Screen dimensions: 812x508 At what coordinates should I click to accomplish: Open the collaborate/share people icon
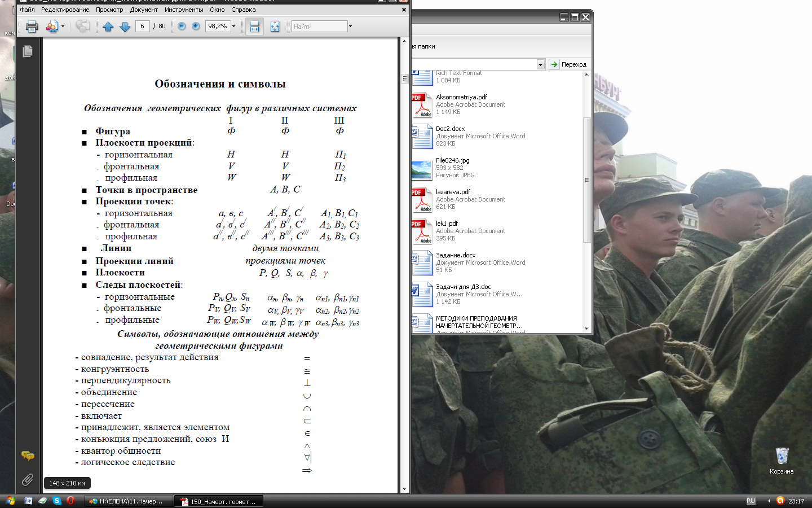[x=52, y=27]
